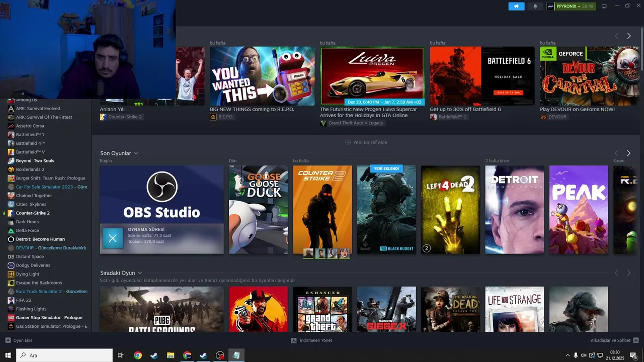This screenshot has width=644, height=362.
Task: Switch to OBS Studio taskbar icon
Action: (220, 355)
